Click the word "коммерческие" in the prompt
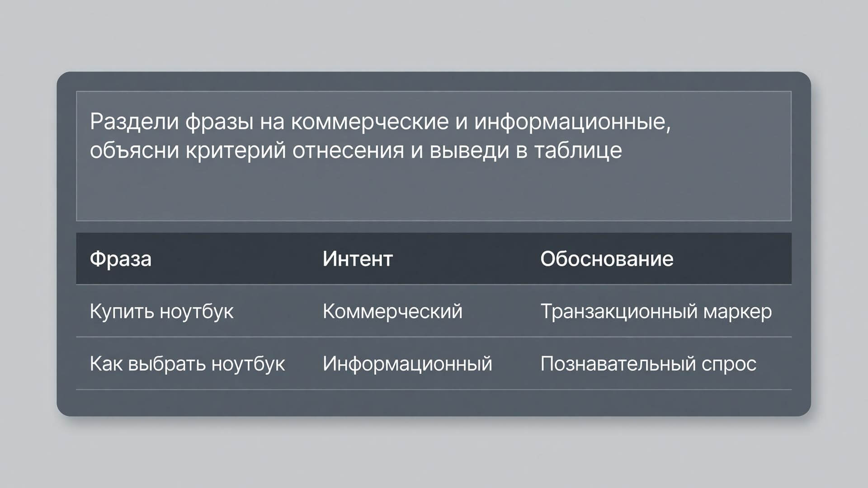Viewport: 868px width, 488px height. pyautogui.click(x=370, y=122)
